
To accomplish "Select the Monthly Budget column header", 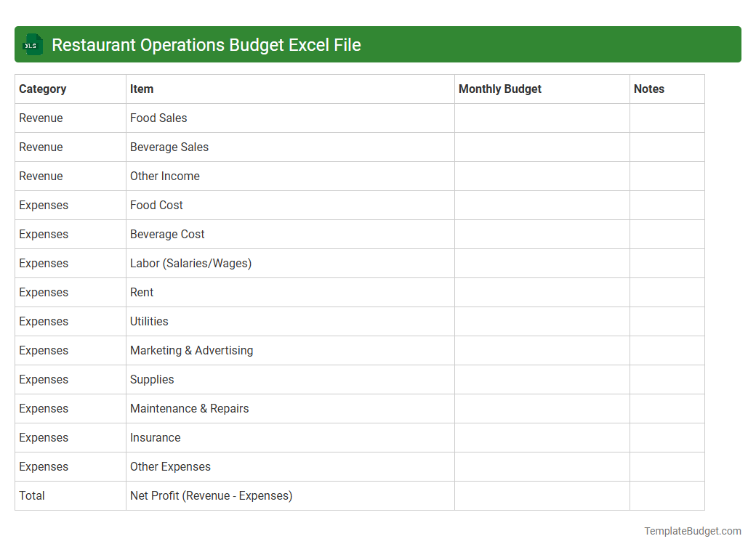I will click(500, 89).
